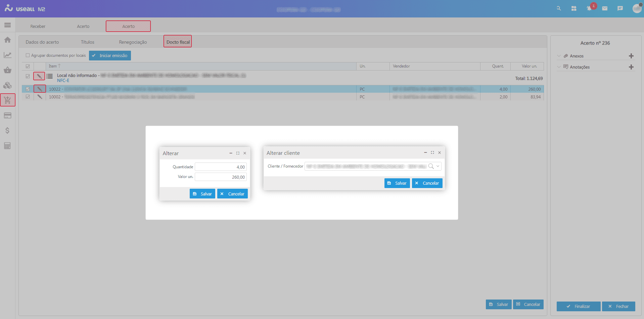Image resolution: width=644 pixels, height=319 pixels.
Task: Click the Iniciar emissão button
Action: (110, 55)
